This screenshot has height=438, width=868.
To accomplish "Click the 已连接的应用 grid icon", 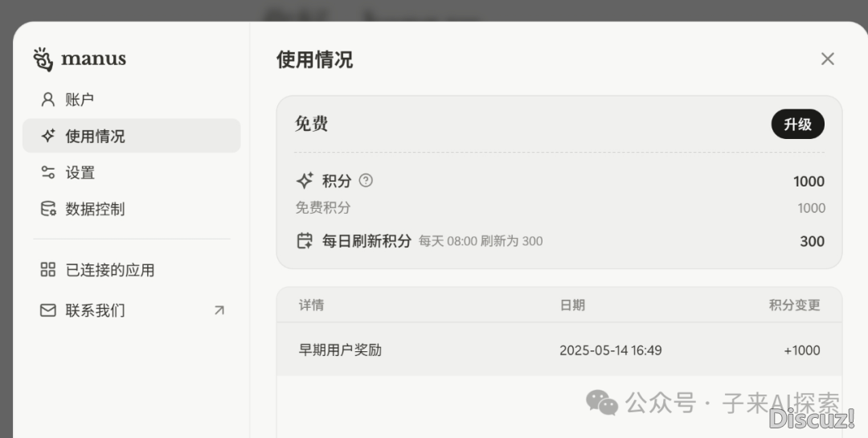I will click(x=48, y=270).
